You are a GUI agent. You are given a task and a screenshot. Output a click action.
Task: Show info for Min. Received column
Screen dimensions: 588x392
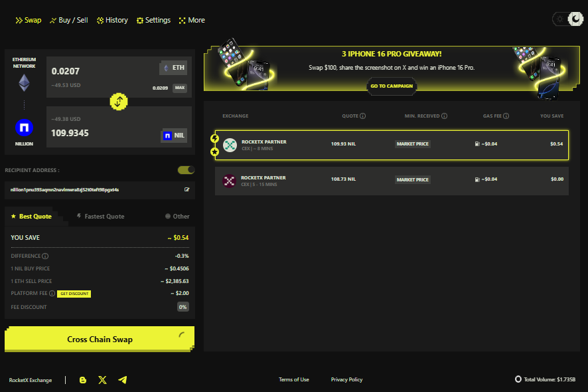point(445,116)
